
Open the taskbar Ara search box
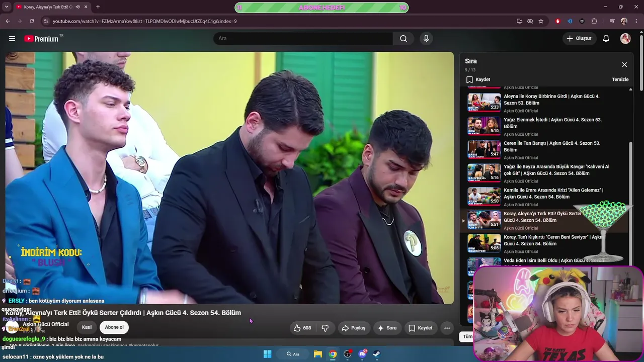pos(293,354)
